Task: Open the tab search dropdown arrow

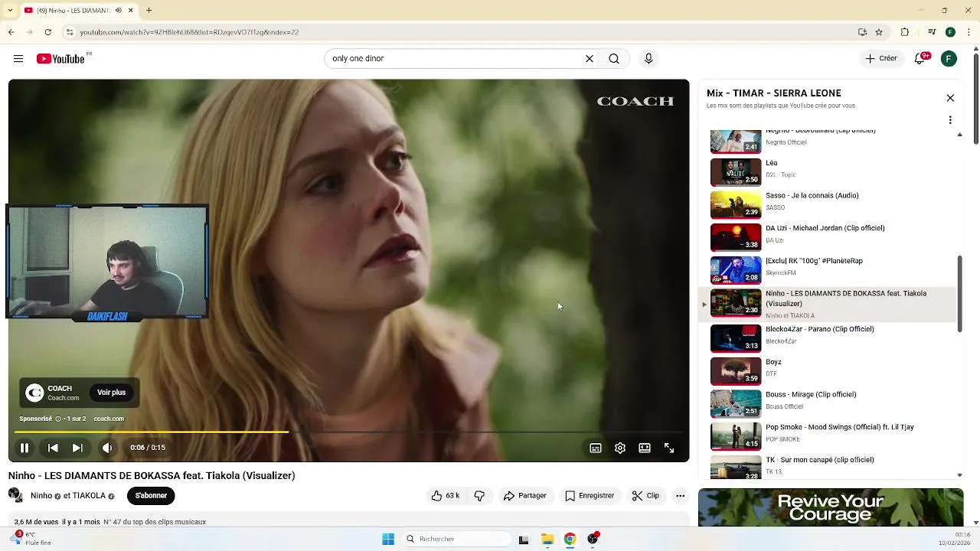Action: tap(8, 11)
